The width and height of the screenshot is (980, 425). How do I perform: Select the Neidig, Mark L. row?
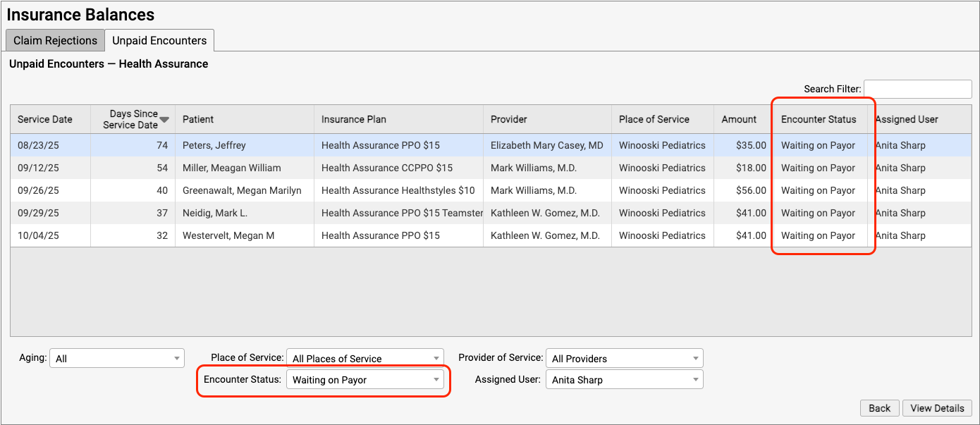click(214, 213)
